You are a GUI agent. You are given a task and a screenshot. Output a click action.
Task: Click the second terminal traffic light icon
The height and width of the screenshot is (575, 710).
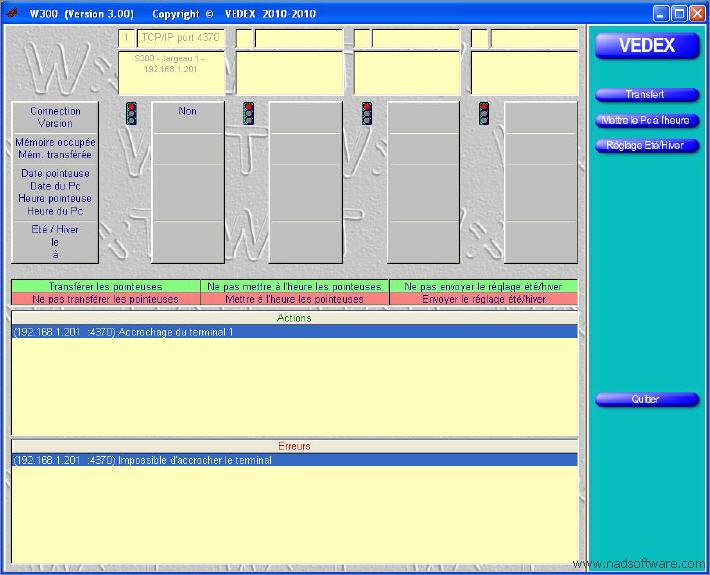[248, 113]
